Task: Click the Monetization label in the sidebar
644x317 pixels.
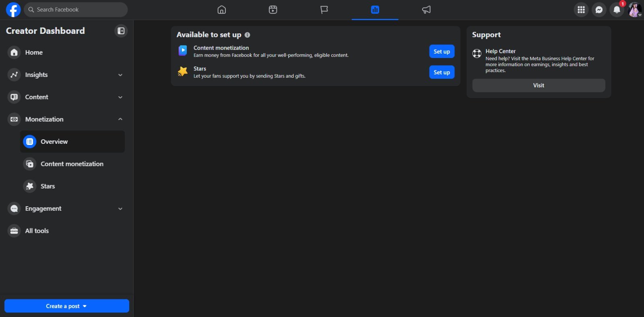Action: (x=44, y=119)
